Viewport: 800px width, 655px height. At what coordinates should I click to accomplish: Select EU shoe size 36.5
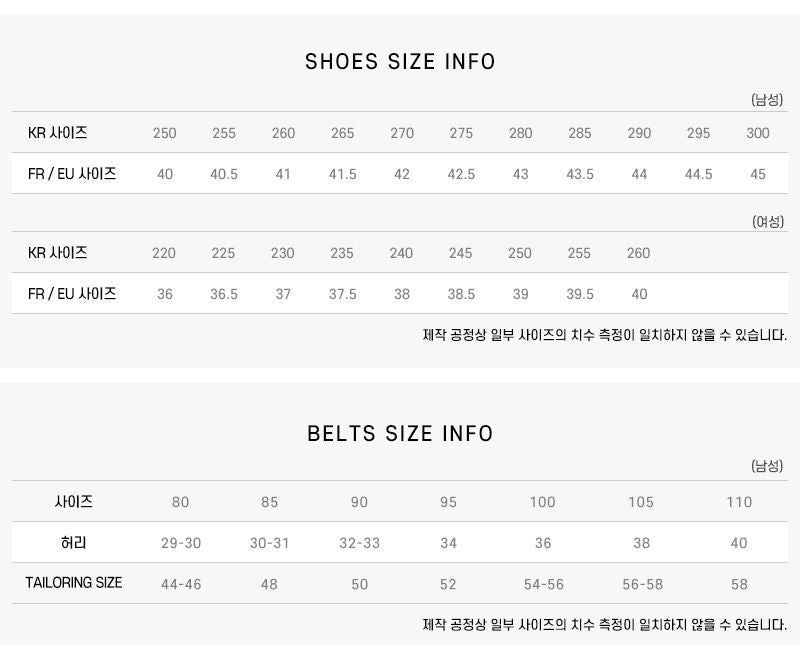[x=223, y=294]
